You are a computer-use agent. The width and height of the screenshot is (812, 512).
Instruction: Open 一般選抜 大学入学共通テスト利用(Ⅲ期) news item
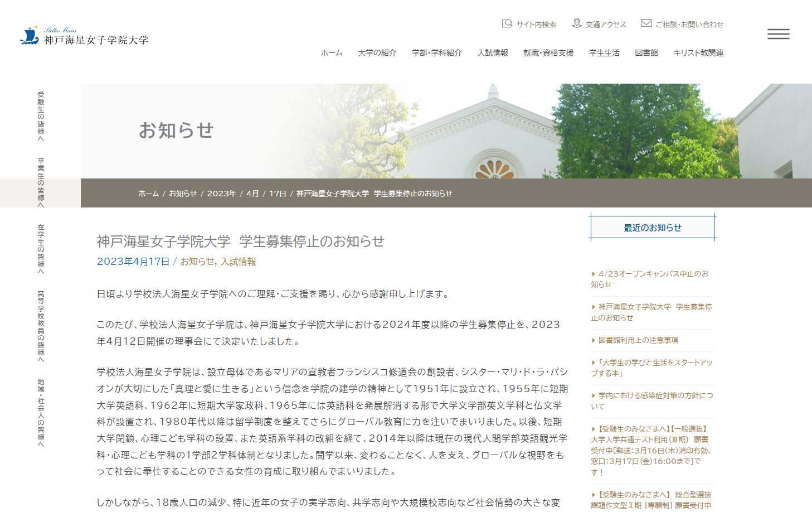651,451
